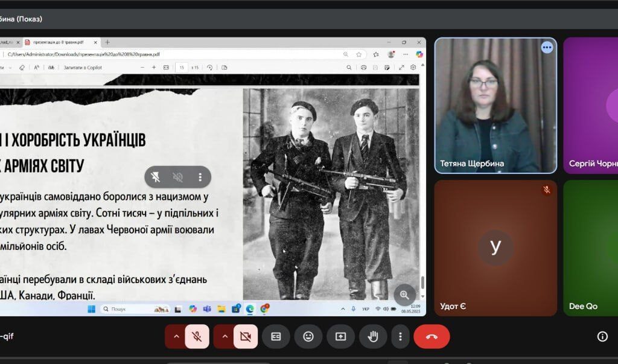Search within the PDF document
Viewport: 618px width, 364px height.
pyautogui.click(x=349, y=68)
